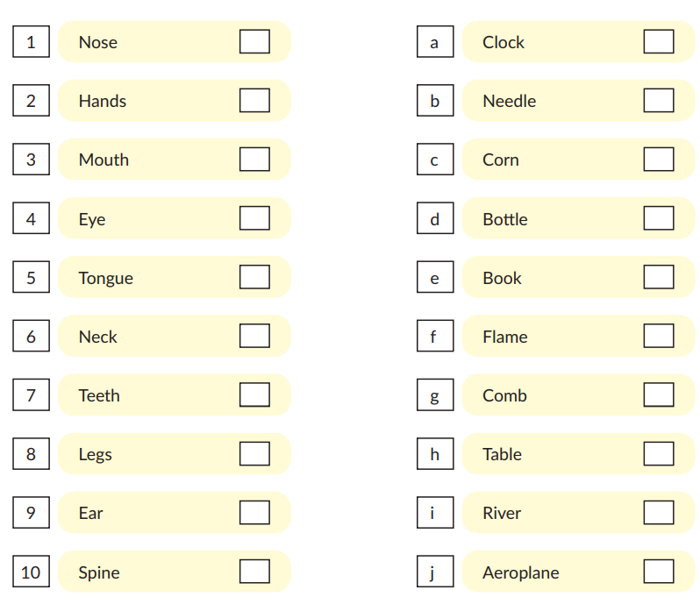Check the box next to Spine
The height and width of the screenshot is (604, 700).
254,572
